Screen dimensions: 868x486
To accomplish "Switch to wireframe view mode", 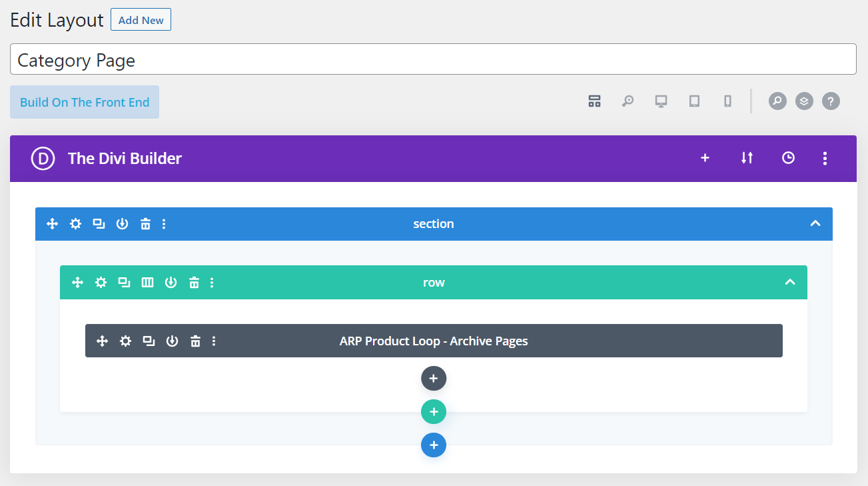I will click(x=594, y=101).
